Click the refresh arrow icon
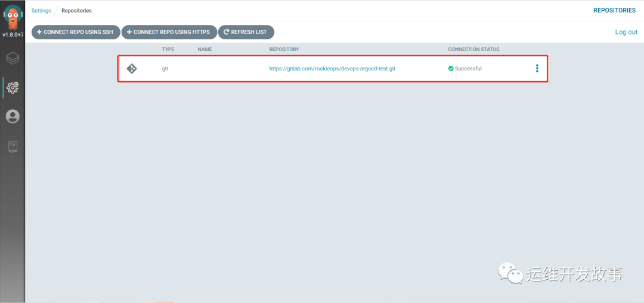Viewport: 644px width, 303px height. point(226,32)
